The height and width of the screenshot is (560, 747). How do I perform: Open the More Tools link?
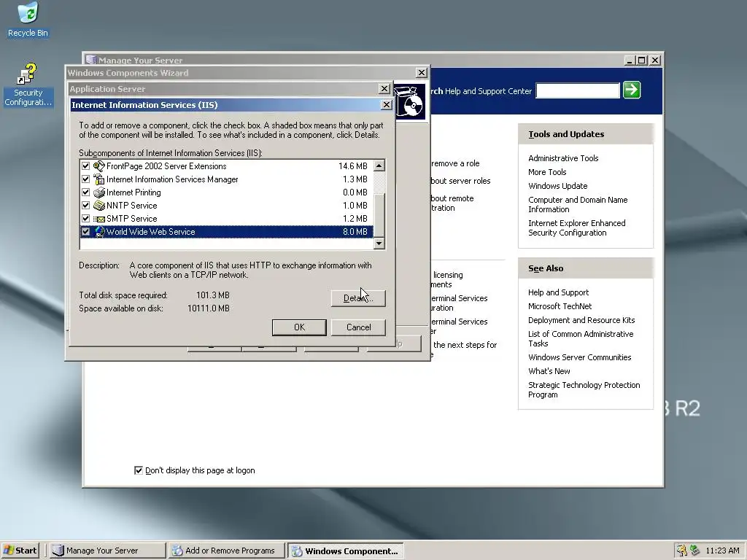547,172
